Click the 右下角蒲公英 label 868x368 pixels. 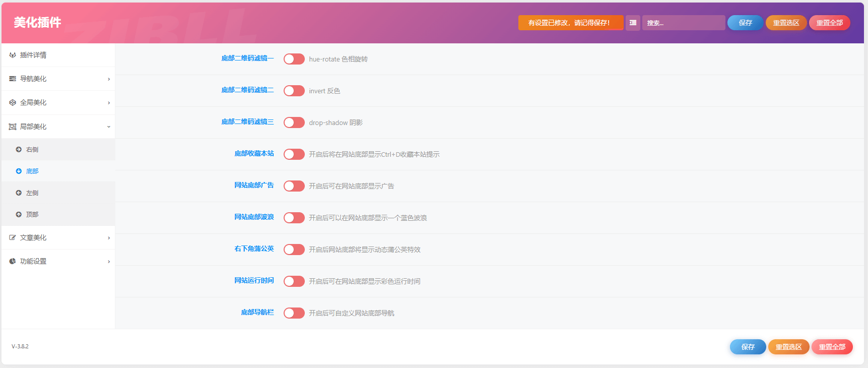pyautogui.click(x=254, y=249)
